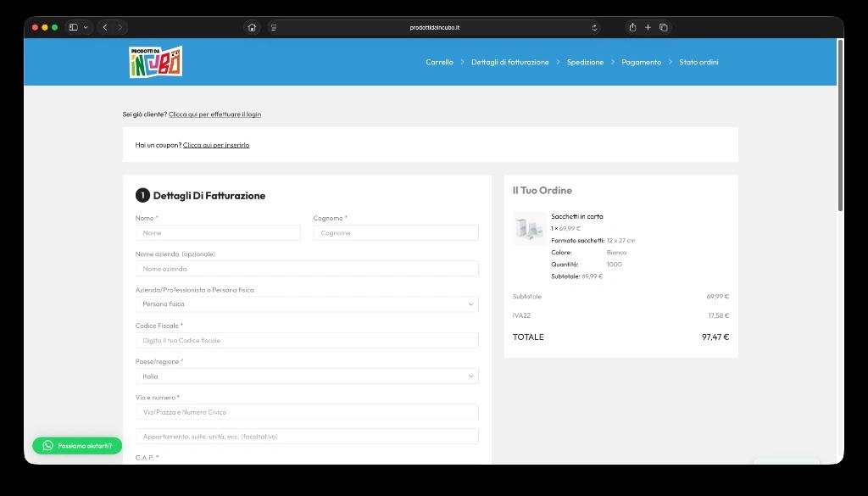The width and height of the screenshot is (868, 496).
Task: Open the browser home page icon
Action: point(252,27)
